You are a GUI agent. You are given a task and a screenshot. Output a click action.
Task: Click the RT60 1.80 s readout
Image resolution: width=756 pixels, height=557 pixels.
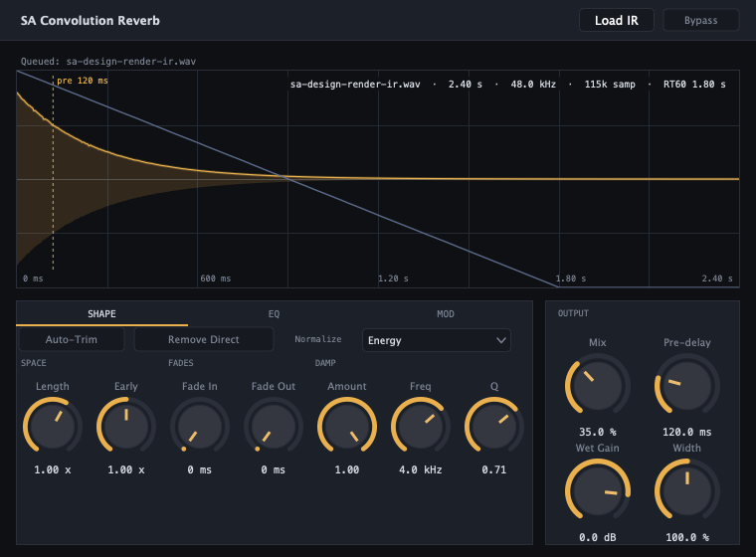[x=694, y=84]
